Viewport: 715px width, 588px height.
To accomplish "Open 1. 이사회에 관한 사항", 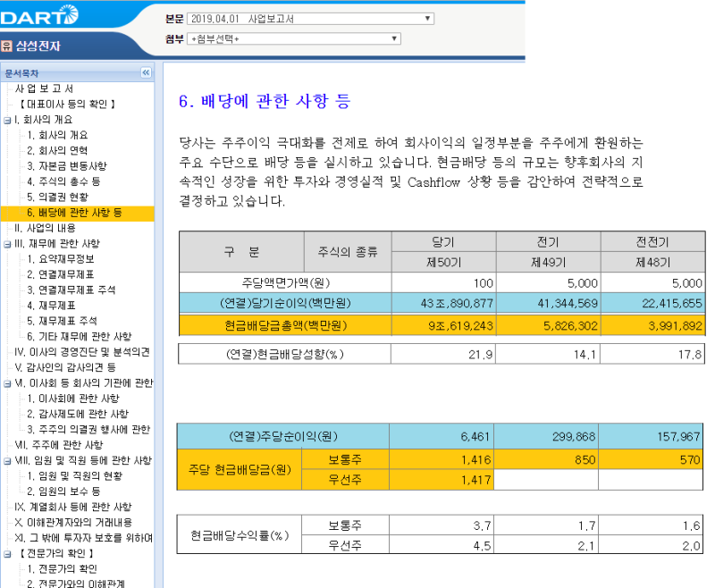I will tap(73, 399).
